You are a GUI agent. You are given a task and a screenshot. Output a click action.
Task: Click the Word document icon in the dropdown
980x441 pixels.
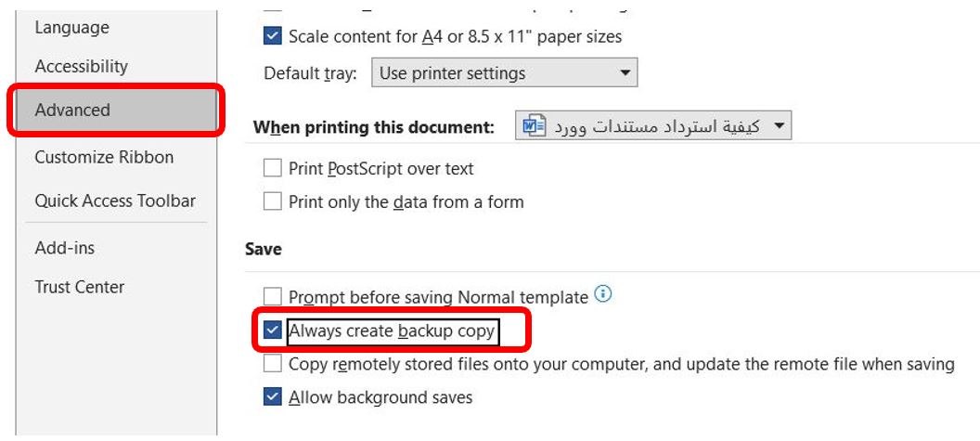pyautogui.click(x=535, y=126)
